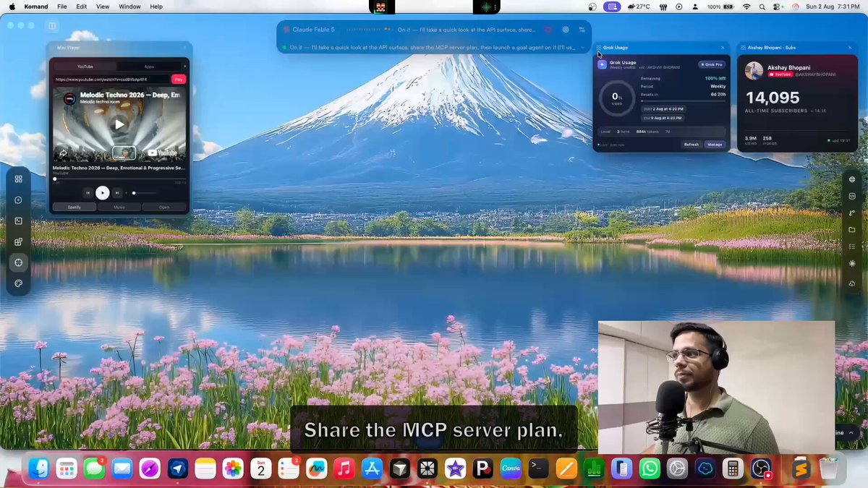Open the Window menu
Image resolution: width=868 pixels, height=488 pixels.
point(130,7)
